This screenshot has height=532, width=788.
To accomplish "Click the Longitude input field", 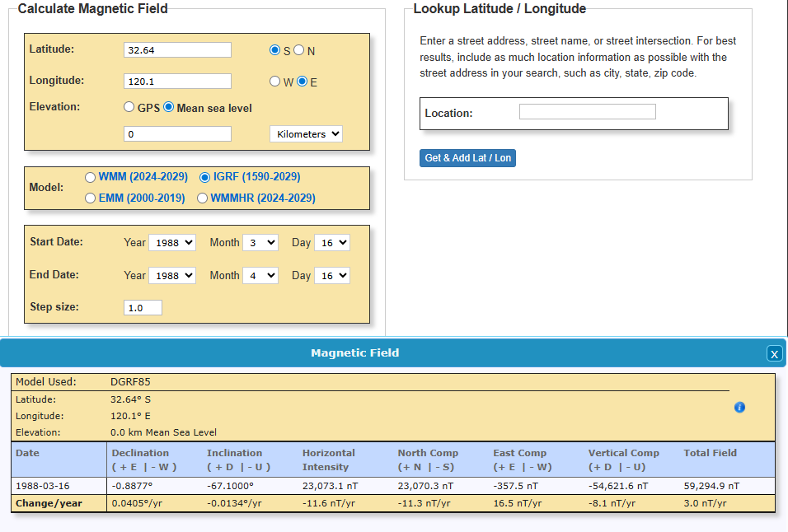I will coord(177,82).
